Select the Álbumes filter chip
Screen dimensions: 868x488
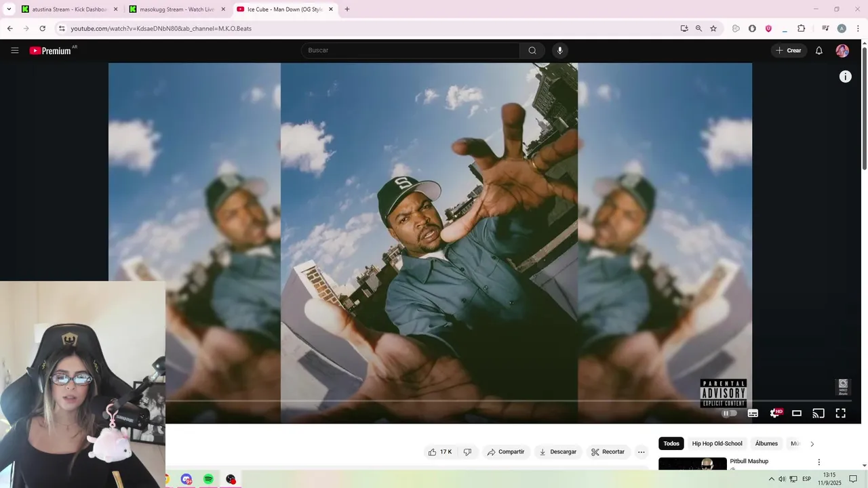[x=766, y=444]
